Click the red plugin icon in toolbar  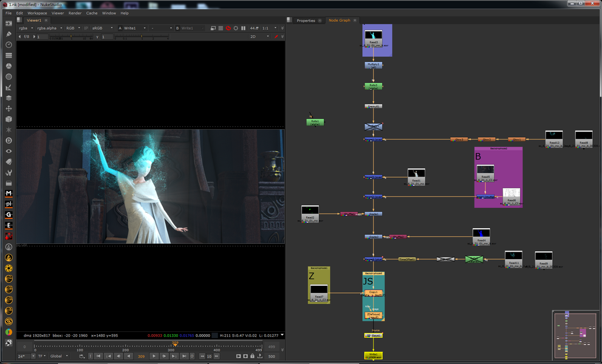9,236
